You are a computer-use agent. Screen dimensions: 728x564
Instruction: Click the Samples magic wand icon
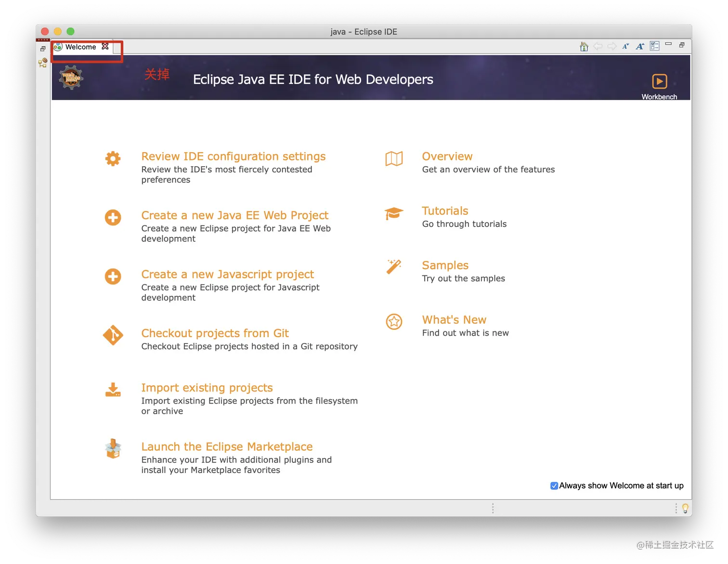pyautogui.click(x=394, y=267)
